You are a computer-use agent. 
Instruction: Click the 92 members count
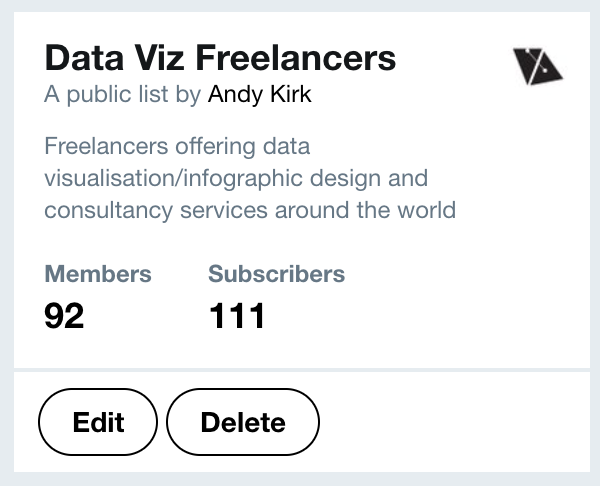[x=65, y=316]
